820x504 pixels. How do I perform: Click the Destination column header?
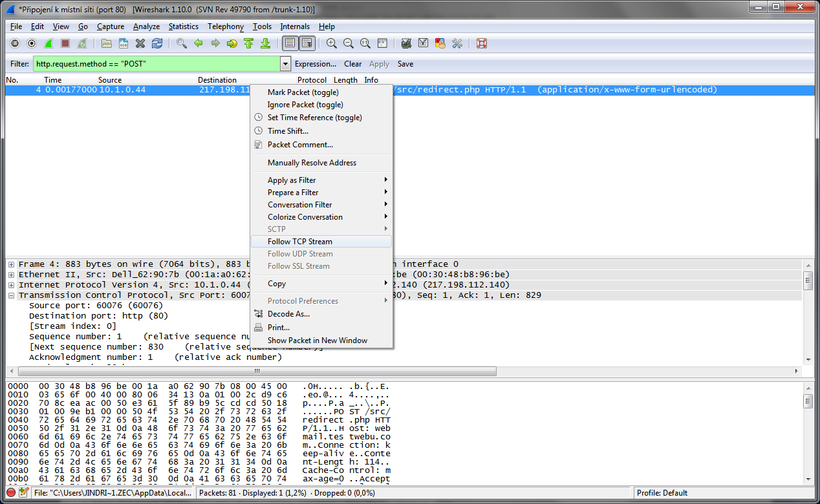[x=217, y=80]
